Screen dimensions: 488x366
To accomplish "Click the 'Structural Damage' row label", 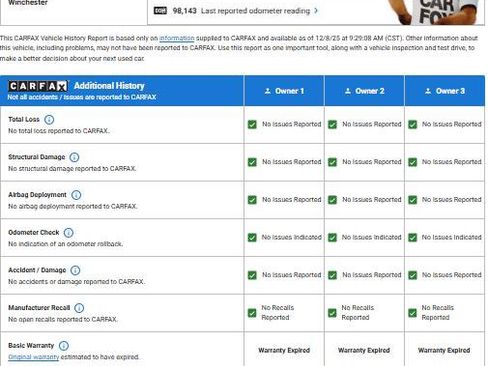I will click(x=37, y=157).
